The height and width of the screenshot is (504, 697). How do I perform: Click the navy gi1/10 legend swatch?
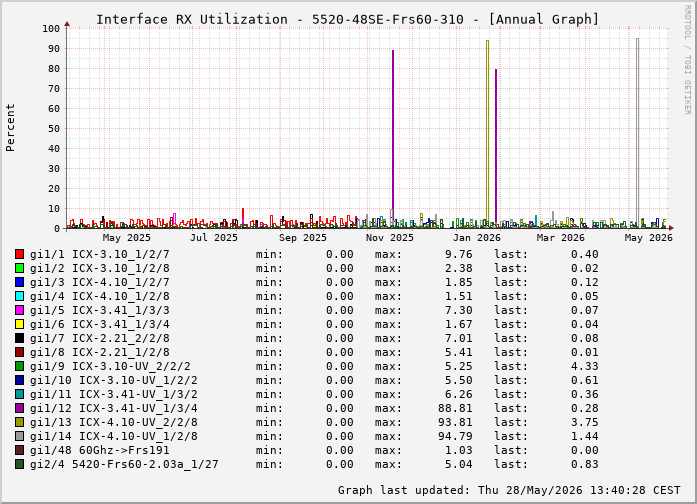tap(19, 380)
